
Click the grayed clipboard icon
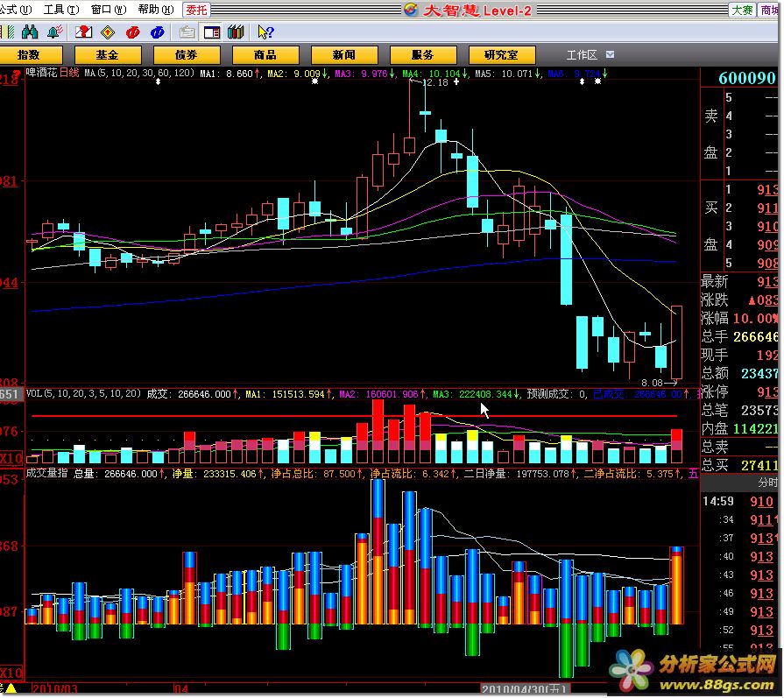point(187,33)
